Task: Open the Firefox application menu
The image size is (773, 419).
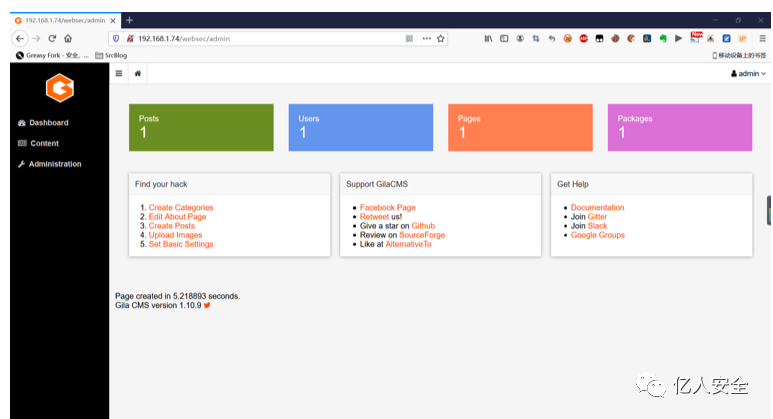Action: [762, 38]
